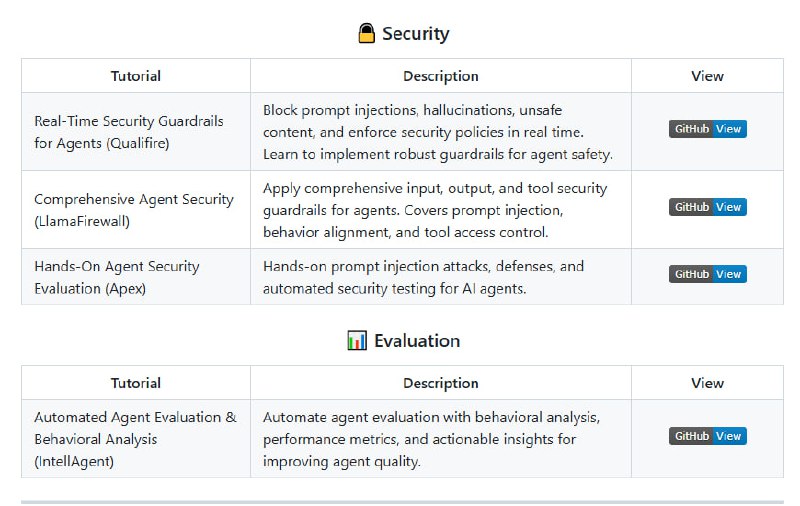
Task: Open GitHub View badge for Qualifire guardrails tutorial
Action: [707, 129]
